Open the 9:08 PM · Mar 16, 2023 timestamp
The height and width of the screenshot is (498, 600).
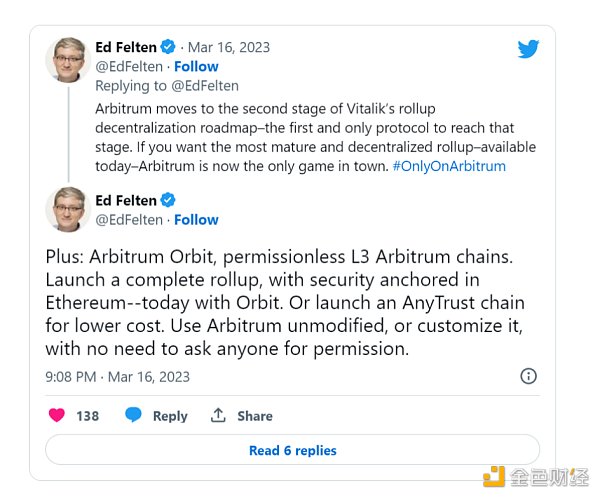point(117,377)
